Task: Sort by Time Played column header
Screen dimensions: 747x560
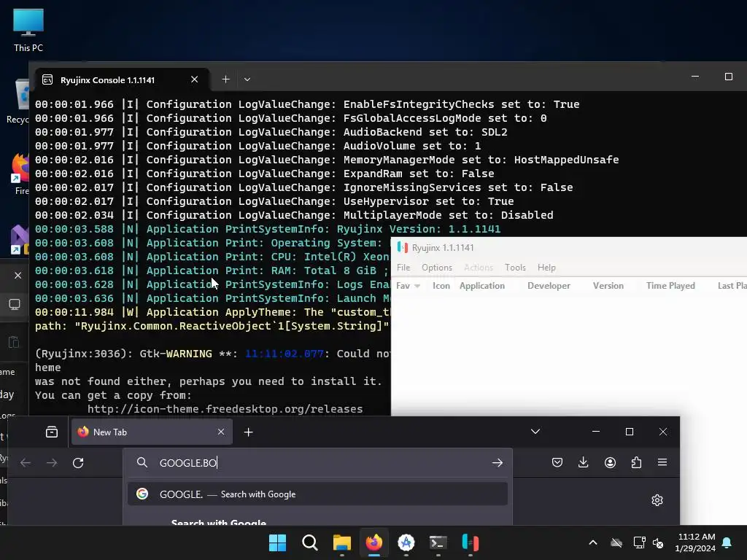Action: pyautogui.click(x=670, y=286)
